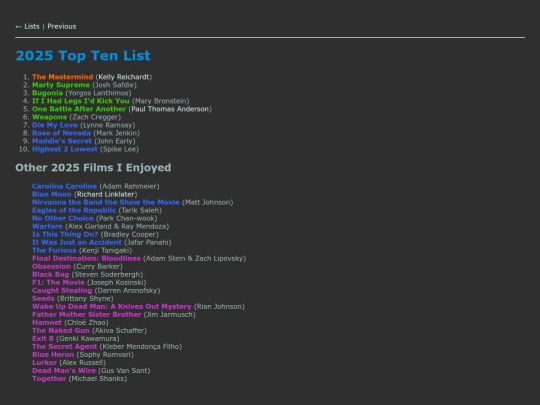
Task: Open Black Bag film link
Action: point(51,274)
